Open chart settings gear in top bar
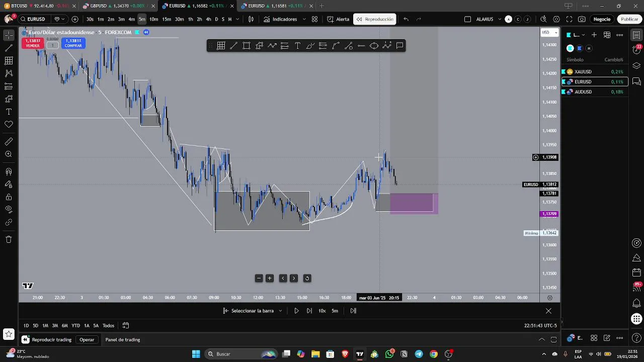The width and height of the screenshot is (644, 362). pyautogui.click(x=556, y=19)
